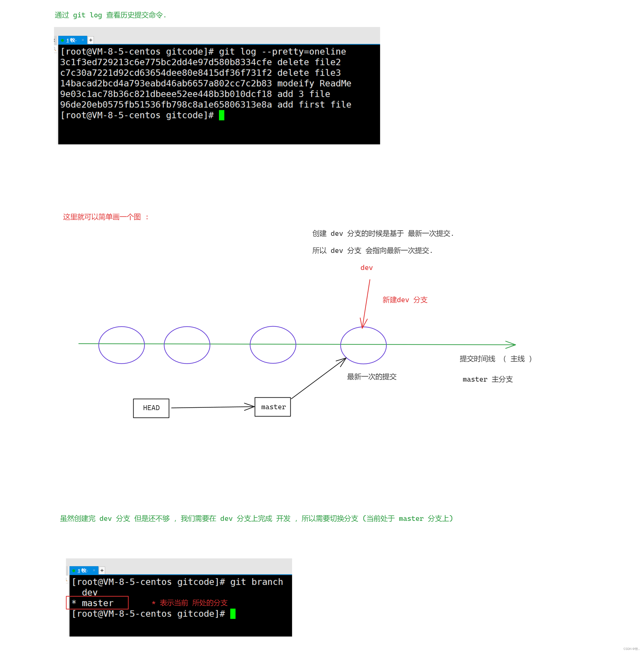The image size is (644, 653).
Task: Click the 'git log --pretty=oneline' command line
Action: 203,52
